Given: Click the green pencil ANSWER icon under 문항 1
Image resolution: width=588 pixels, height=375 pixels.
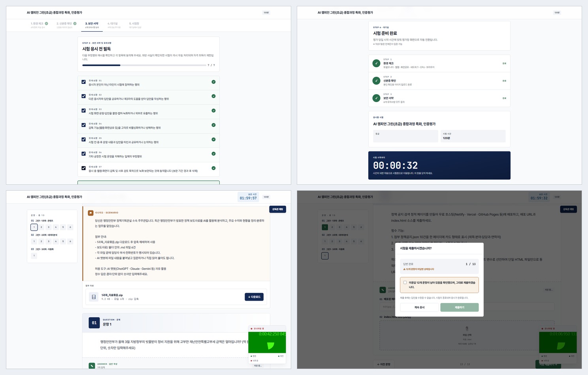Looking at the screenshot, I should pos(92,366).
